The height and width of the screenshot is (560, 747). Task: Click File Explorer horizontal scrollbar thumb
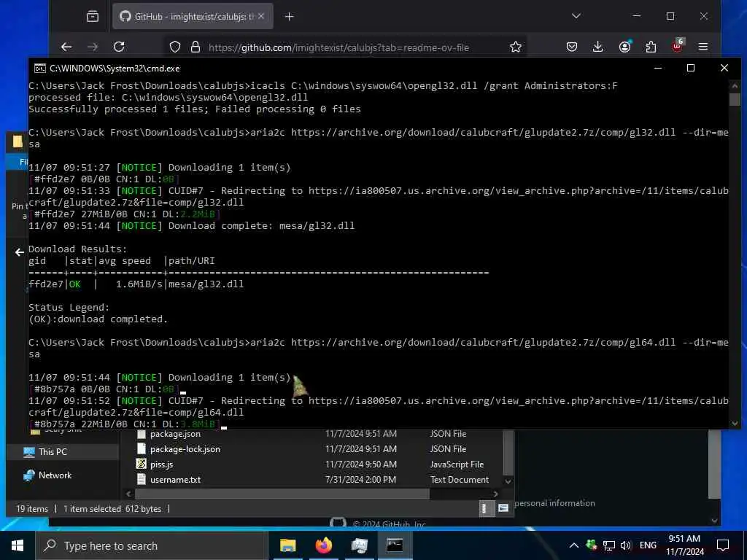pos(282,494)
